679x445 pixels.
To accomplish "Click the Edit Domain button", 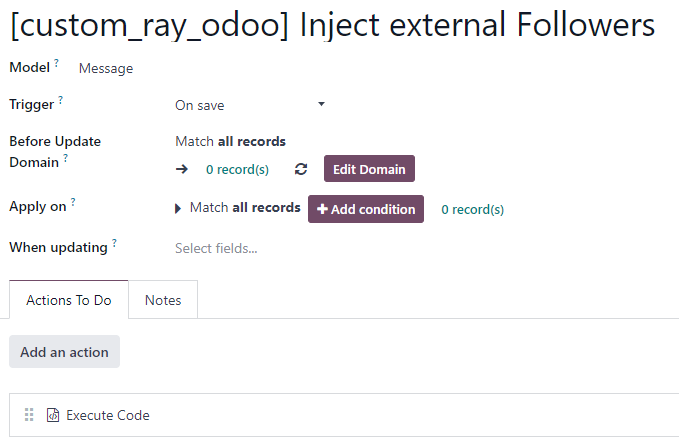I will [x=369, y=169].
